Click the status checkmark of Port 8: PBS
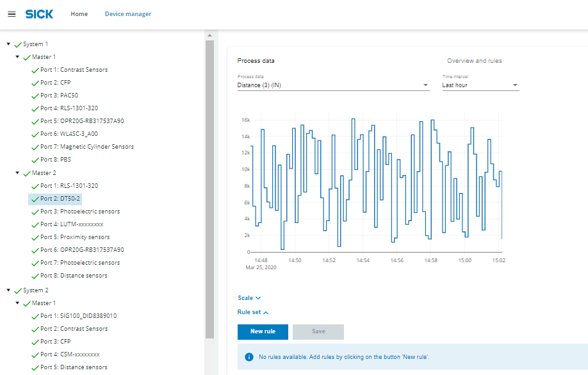This screenshot has height=375, width=588. click(35, 160)
